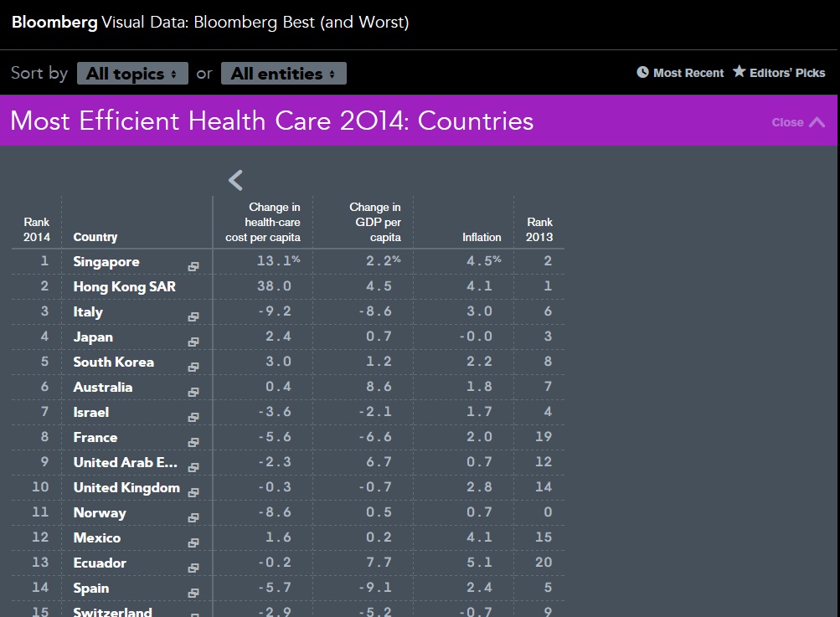
Task: Click the expand icon next to Australia
Action: pyautogui.click(x=193, y=393)
